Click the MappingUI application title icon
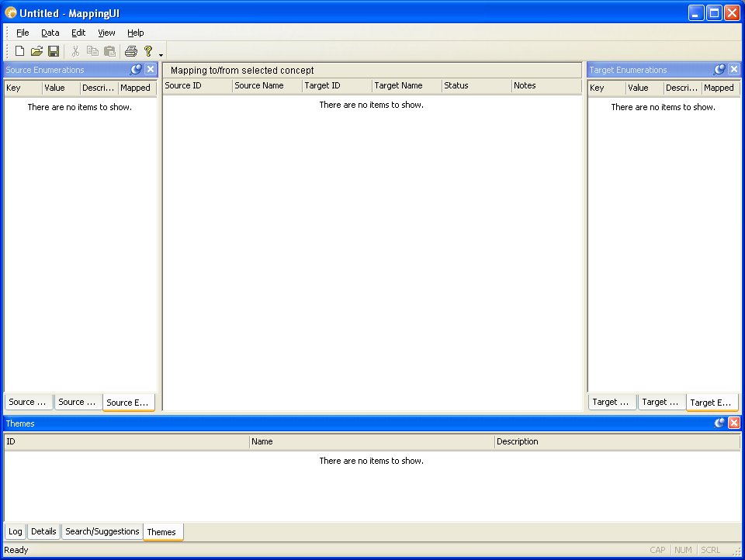Screen dimensions: 745x560 click(x=10, y=13)
